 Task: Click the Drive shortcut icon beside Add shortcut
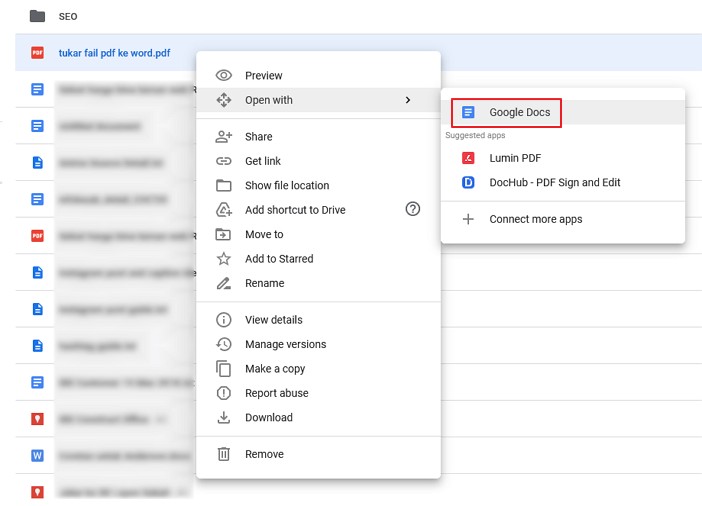coord(223,210)
